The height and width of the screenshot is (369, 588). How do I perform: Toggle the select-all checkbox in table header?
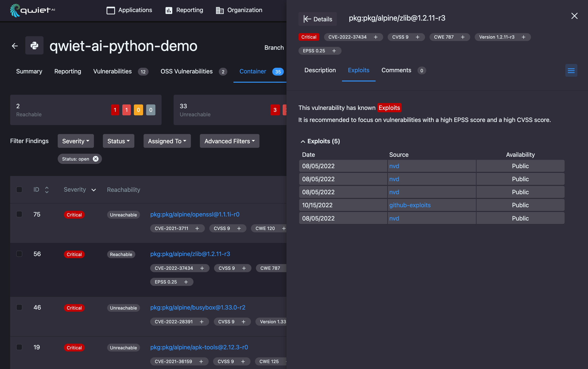click(19, 190)
